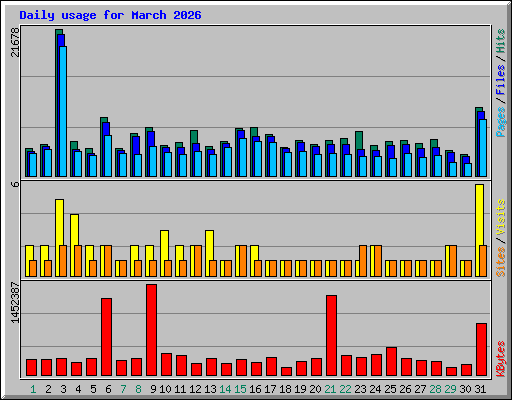The image size is (512, 400).
Task: Click the 6 maximum visits axis value
Action: pyautogui.click(x=15, y=184)
